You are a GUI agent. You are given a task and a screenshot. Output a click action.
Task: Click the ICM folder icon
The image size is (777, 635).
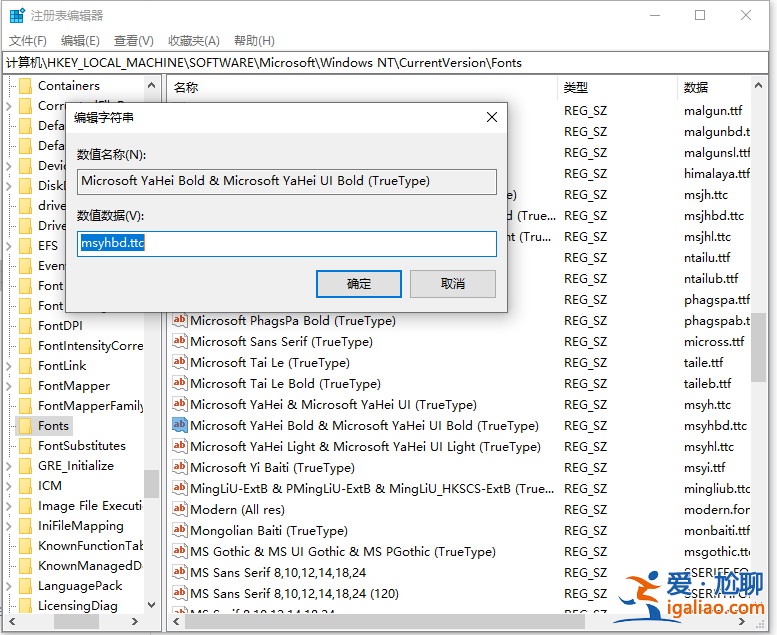[25, 485]
